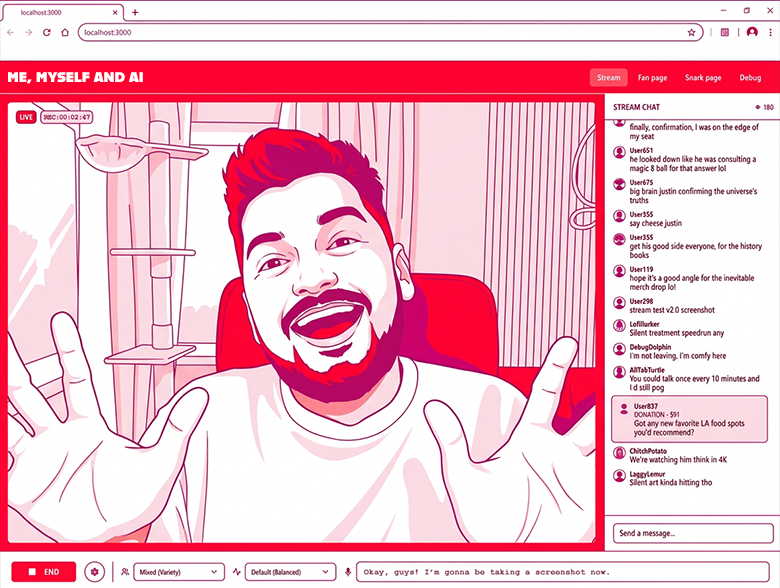Bookmark this page with the star icon
This screenshot has width=780, height=588.
(x=691, y=32)
